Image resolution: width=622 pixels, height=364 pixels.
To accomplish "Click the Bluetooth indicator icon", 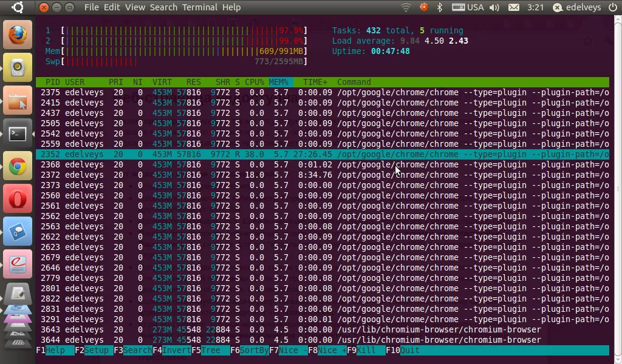I will coord(440,7).
